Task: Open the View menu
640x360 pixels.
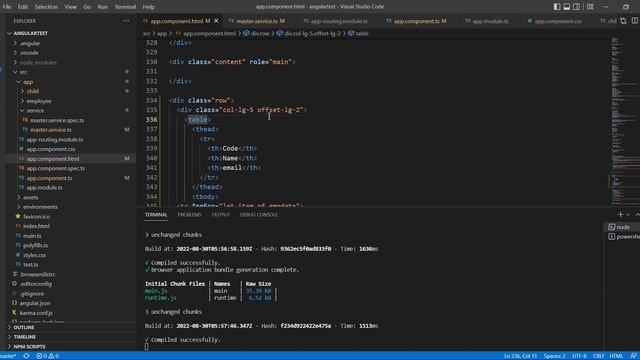Action: click(70, 7)
